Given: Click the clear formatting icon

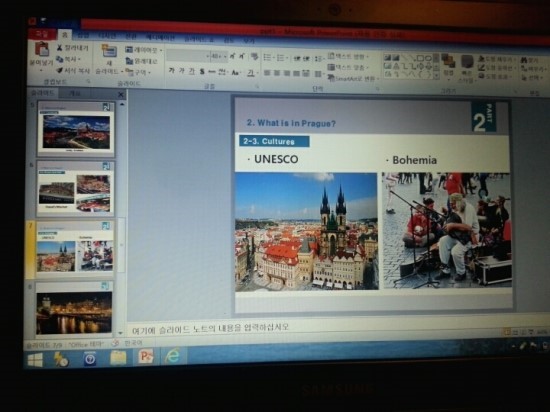Looking at the screenshot, I should tap(254, 56).
